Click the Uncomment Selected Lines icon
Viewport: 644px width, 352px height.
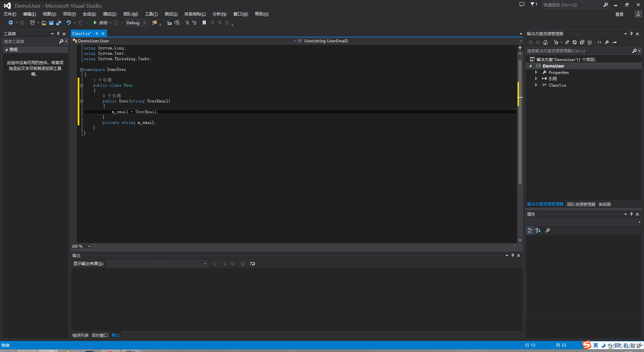pos(194,23)
